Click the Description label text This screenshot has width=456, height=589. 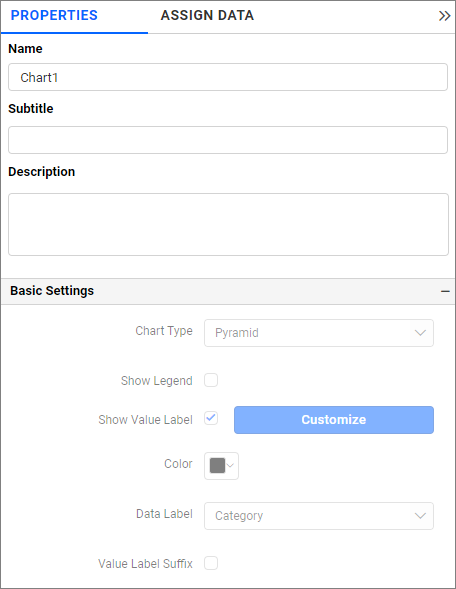pyautogui.click(x=42, y=172)
